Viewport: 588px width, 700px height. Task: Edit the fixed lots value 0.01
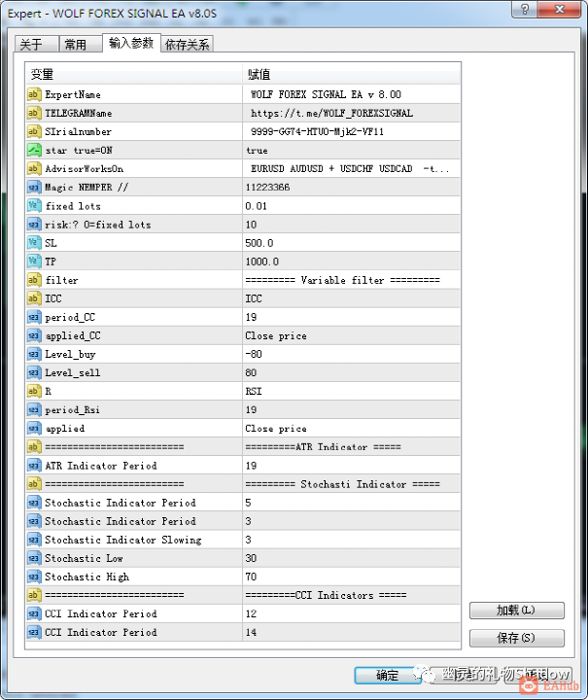point(351,206)
